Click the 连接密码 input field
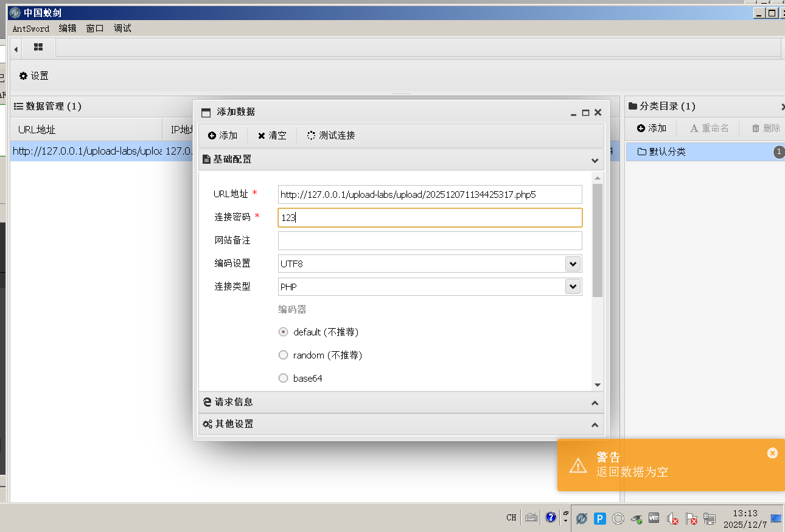Image resolution: width=785 pixels, height=532 pixels. click(430, 217)
